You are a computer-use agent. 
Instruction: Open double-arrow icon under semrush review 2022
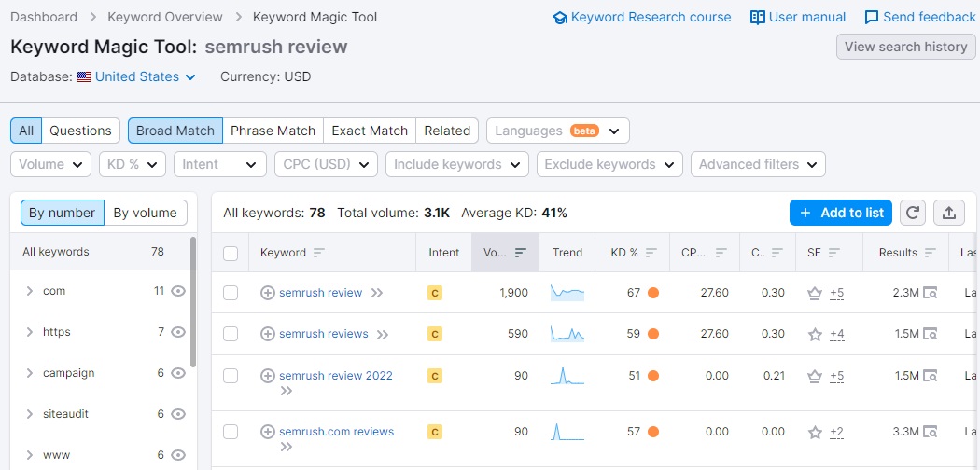(287, 392)
